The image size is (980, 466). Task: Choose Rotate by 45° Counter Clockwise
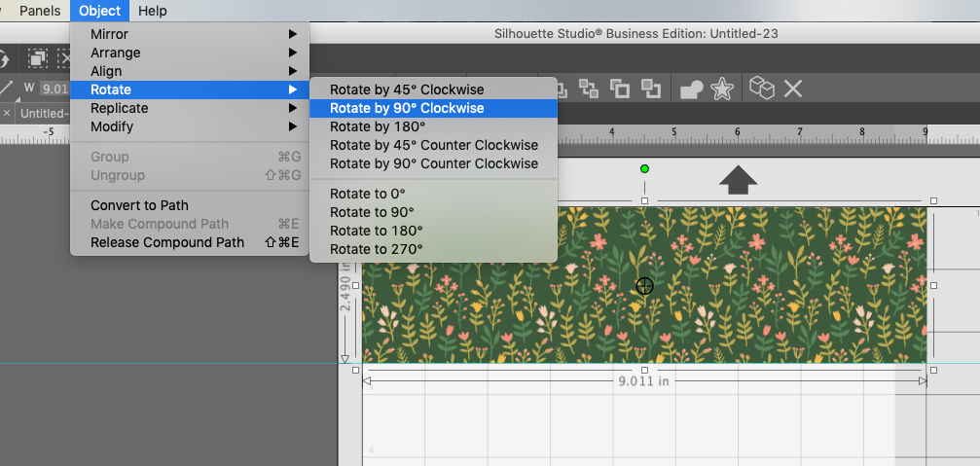[x=433, y=145]
